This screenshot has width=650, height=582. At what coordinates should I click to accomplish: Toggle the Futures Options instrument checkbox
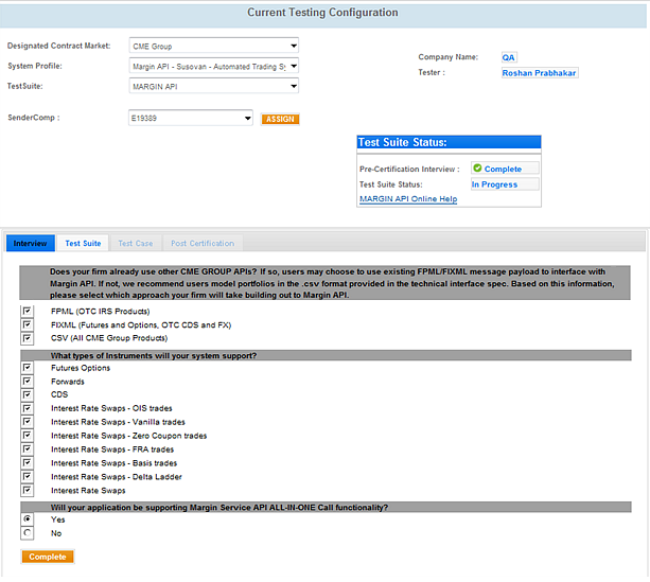[x=26, y=368]
